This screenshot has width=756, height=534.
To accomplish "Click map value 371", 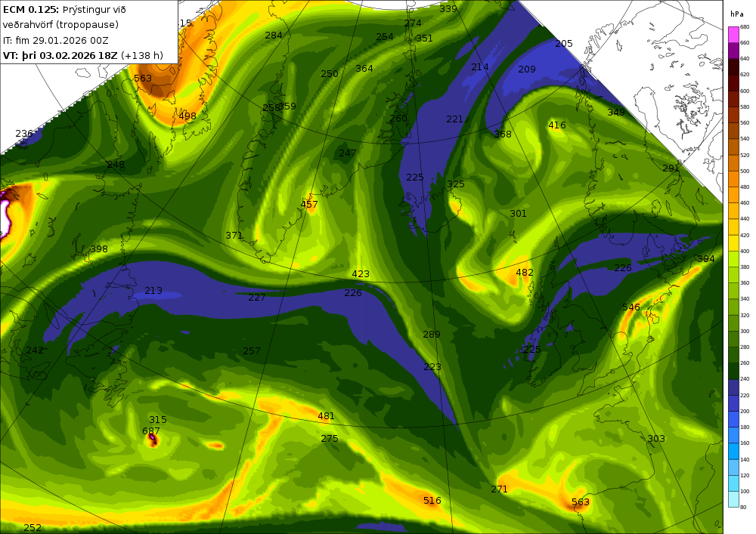I will (x=234, y=236).
